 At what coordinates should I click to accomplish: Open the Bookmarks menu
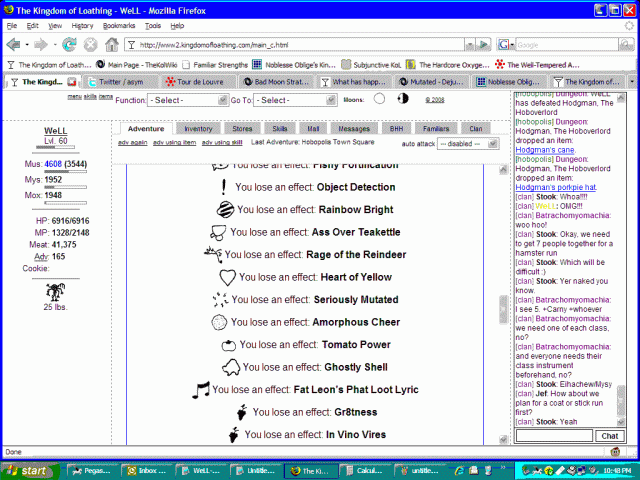[x=118, y=25]
